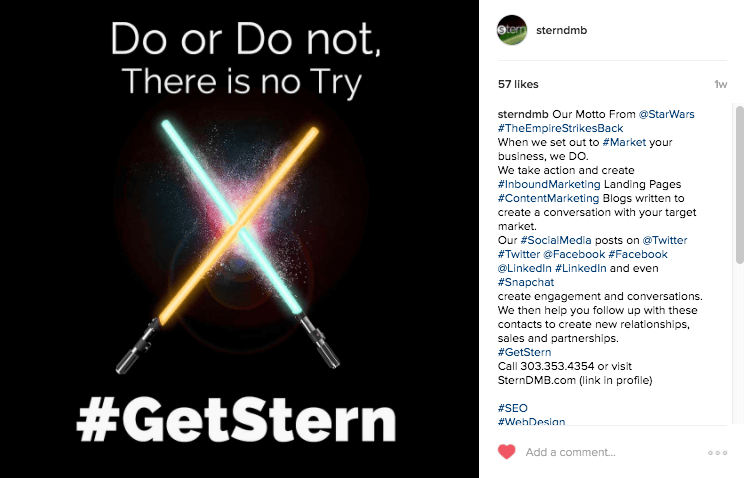Open the #ContentMarketing hashtag
Screen dimensions: 744x478
pos(549,198)
